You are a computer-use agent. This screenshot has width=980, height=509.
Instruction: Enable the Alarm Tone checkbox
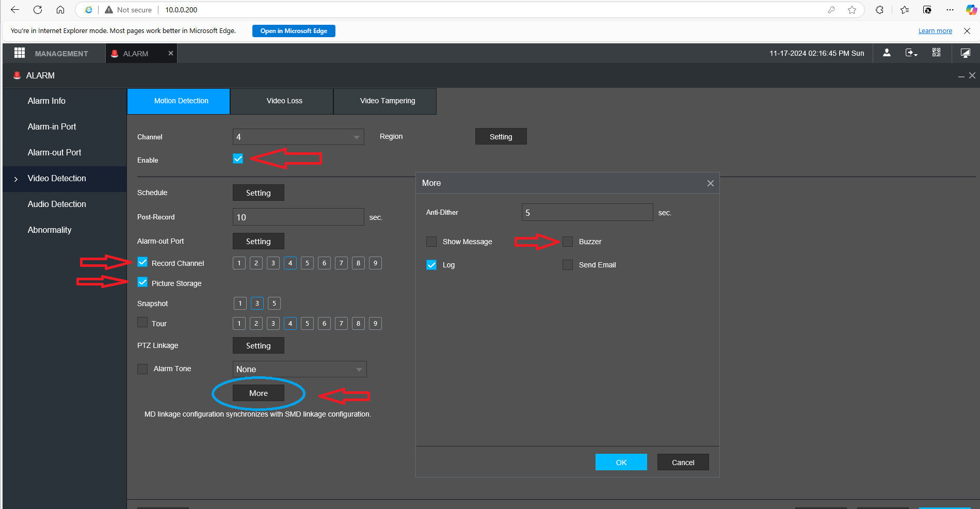[x=142, y=369]
